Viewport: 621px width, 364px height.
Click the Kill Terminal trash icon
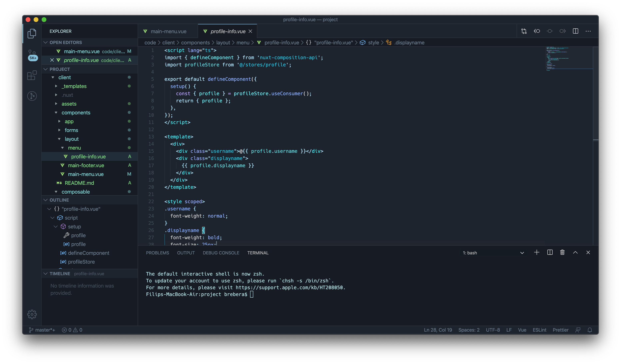point(562,252)
